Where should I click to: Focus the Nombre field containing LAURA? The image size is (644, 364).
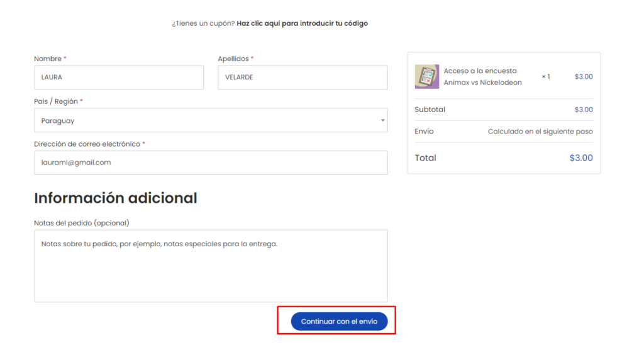pos(118,77)
